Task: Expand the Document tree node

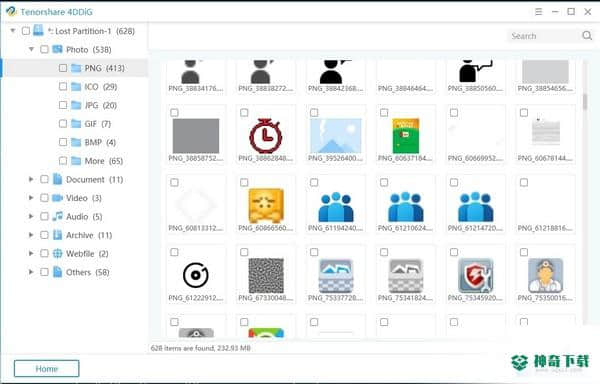Action: click(31, 179)
